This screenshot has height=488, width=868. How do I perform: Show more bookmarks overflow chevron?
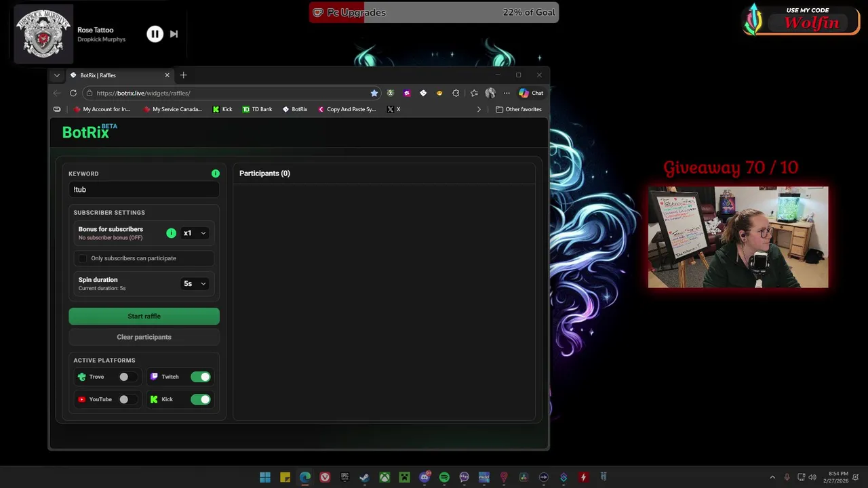click(x=479, y=109)
